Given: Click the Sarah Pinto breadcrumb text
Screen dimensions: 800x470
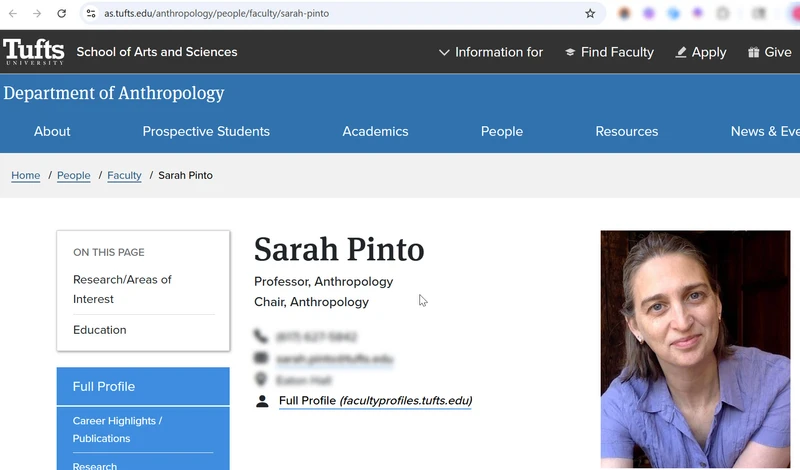Looking at the screenshot, I should pyautogui.click(x=185, y=176).
